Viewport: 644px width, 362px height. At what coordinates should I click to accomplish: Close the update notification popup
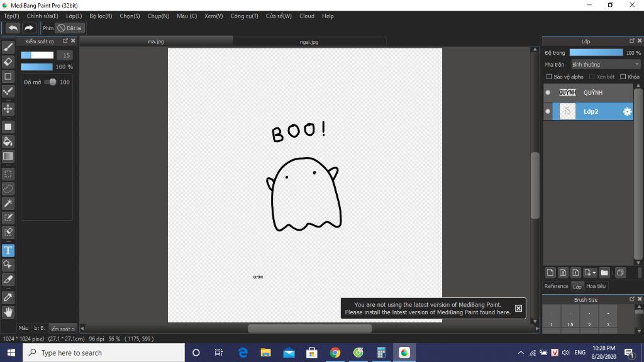518,308
